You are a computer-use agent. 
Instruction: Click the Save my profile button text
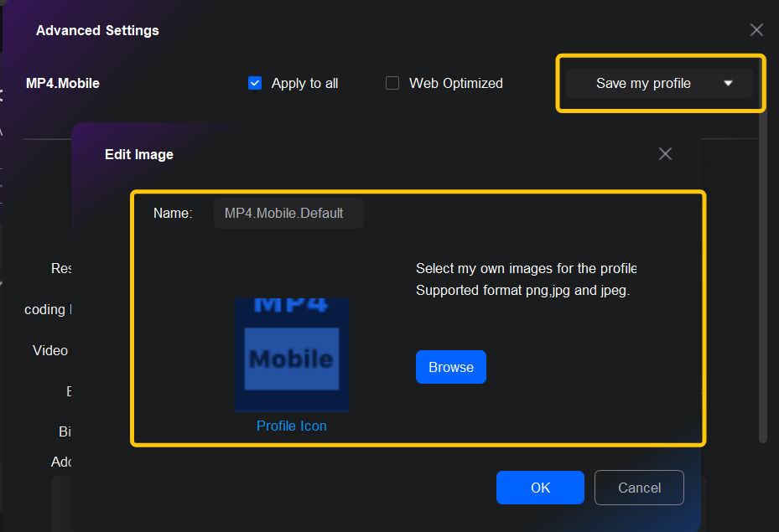643,83
